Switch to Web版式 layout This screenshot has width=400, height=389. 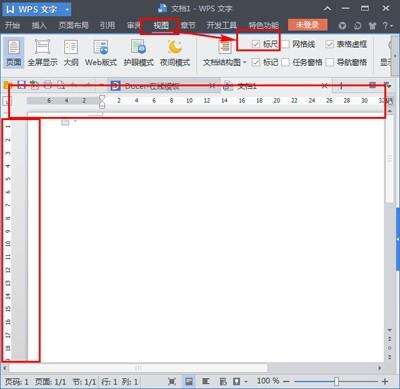click(x=101, y=53)
